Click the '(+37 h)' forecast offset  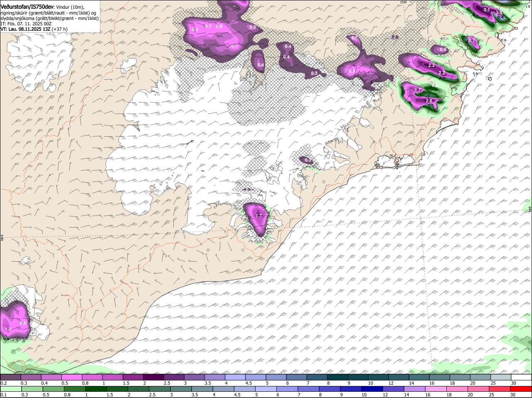point(60,29)
